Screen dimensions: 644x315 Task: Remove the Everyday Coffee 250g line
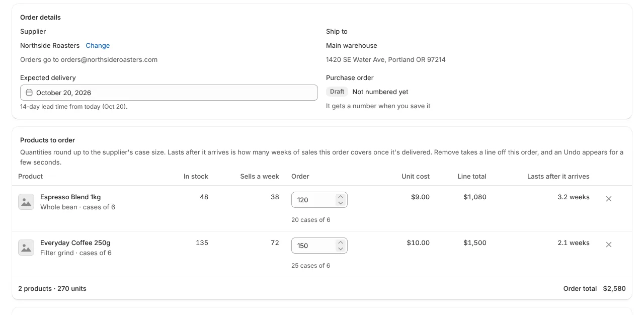coord(609,245)
